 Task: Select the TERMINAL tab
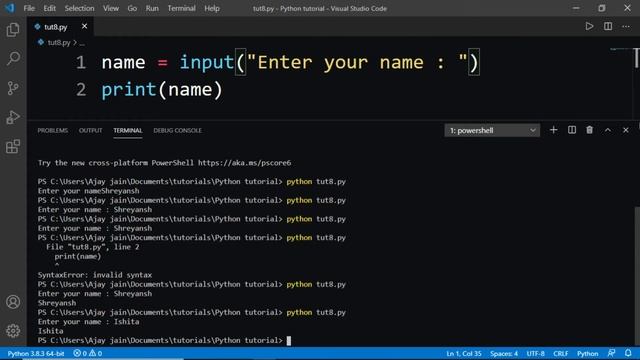[128, 131]
